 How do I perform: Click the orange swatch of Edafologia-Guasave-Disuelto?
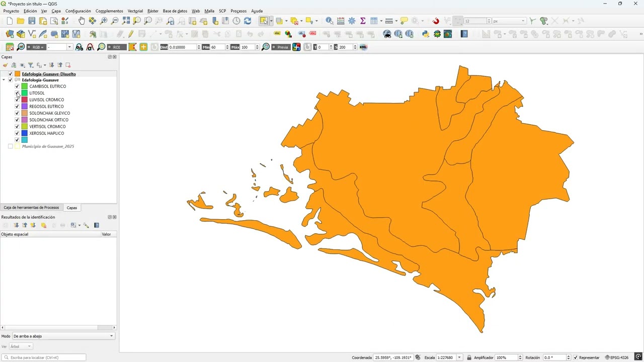point(17,74)
